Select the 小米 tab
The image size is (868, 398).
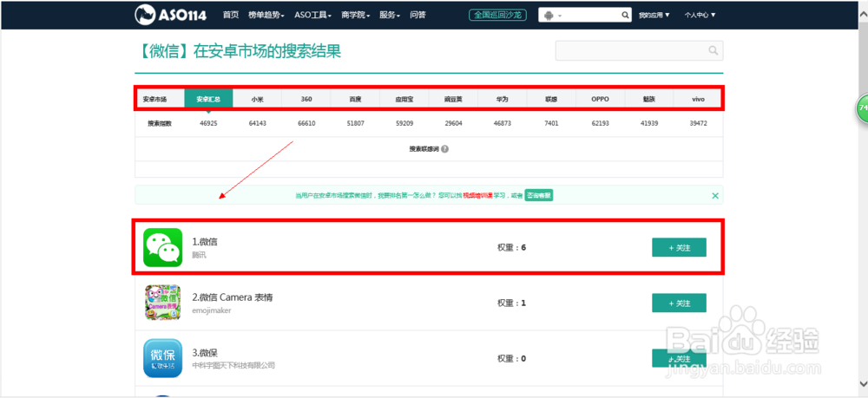[258, 100]
